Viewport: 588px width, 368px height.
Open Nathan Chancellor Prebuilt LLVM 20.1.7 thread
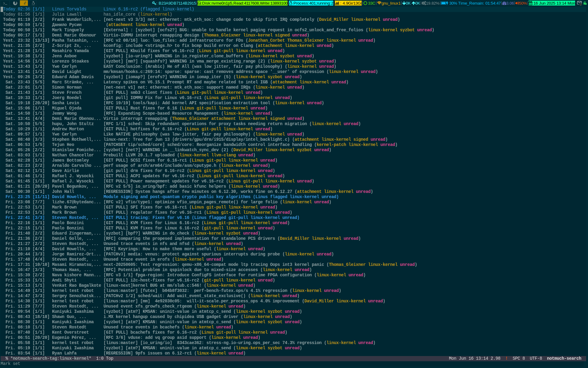tap(294, 155)
